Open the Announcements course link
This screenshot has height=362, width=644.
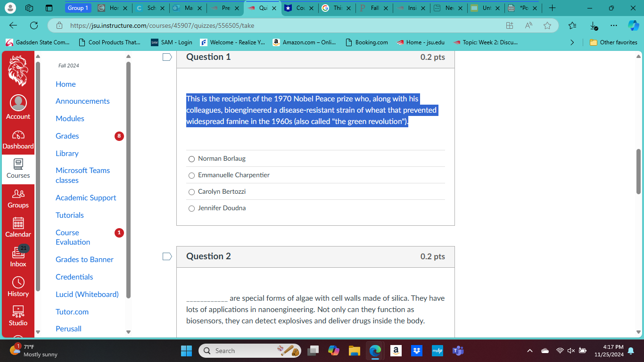point(83,101)
